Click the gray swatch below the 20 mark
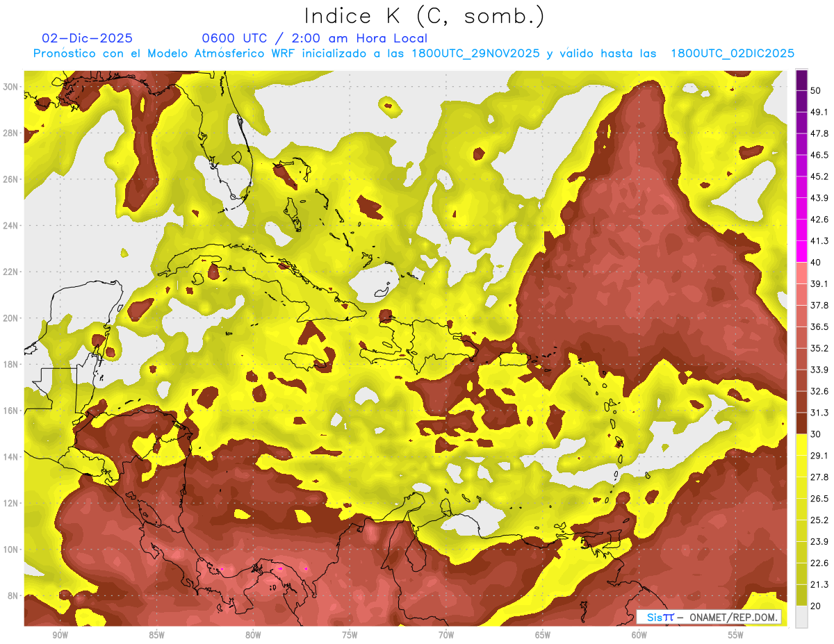Image resolution: width=834 pixels, height=644 pixels. click(801, 617)
